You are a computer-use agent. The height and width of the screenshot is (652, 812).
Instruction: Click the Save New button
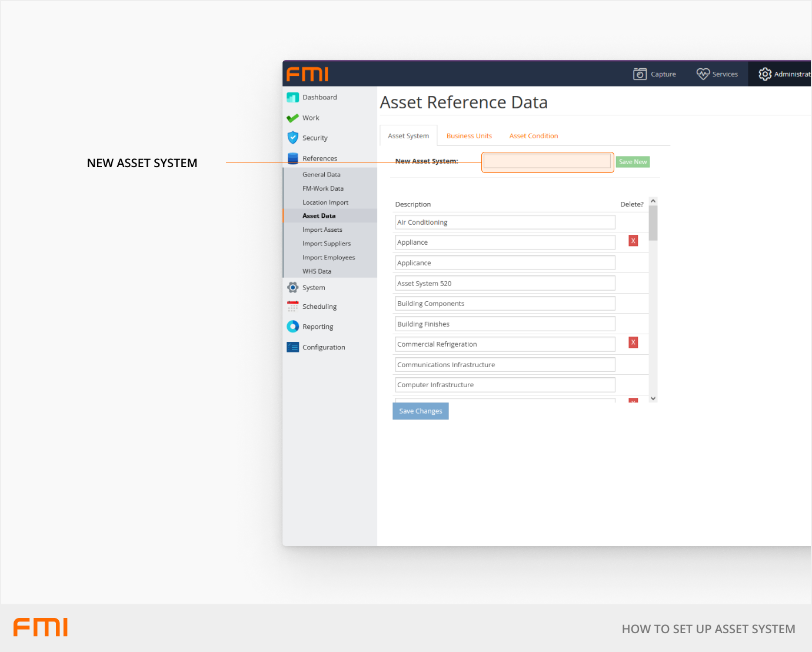633,162
